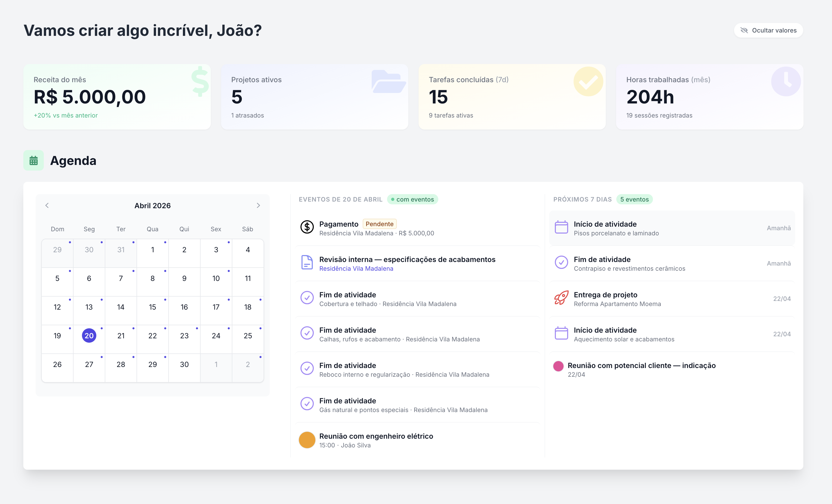Open Entrega de projeto Reforma Apartamento Moema
Image resolution: width=832 pixels, height=504 pixels.
coord(672,299)
